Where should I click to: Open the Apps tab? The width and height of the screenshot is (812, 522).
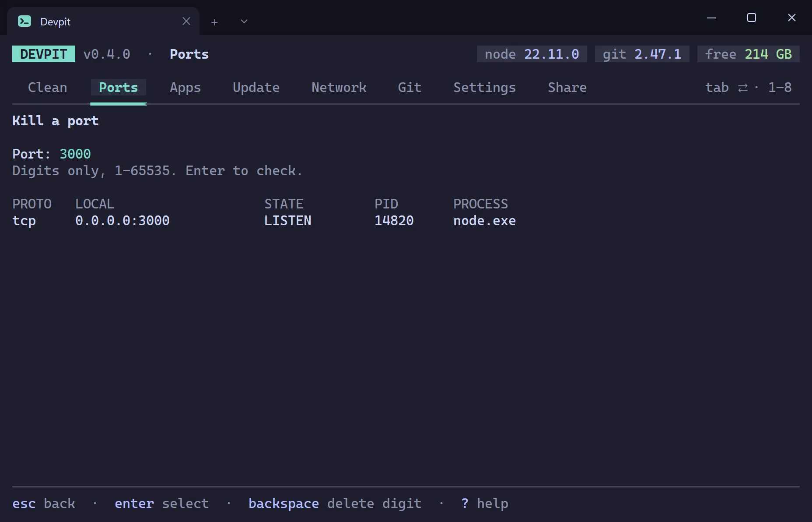tap(185, 88)
